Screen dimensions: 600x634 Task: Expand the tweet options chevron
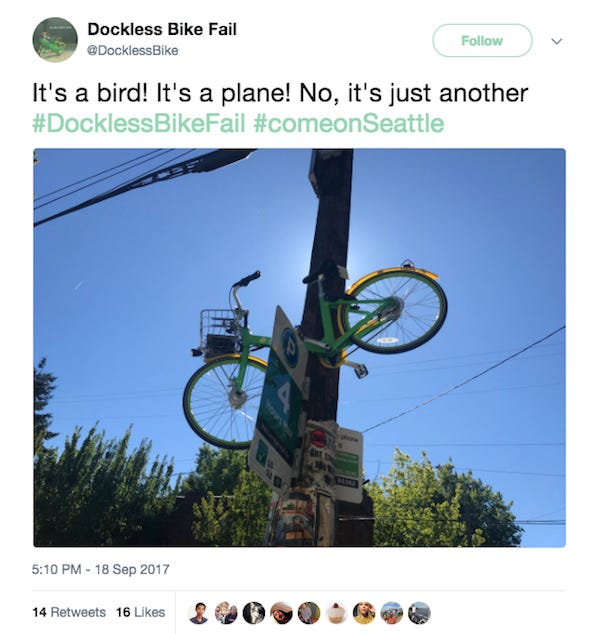click(557, 41)
